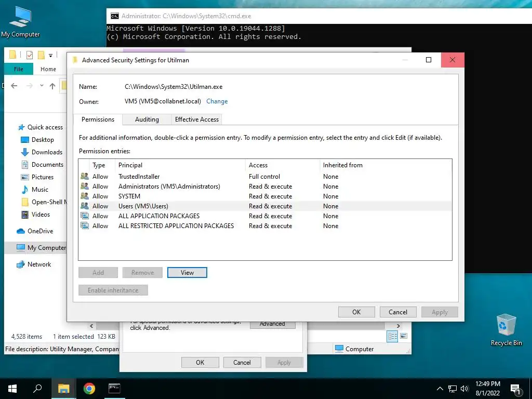
Task: Select ALL APPLICATION PACKAGES entry
Action: [265, 216]
